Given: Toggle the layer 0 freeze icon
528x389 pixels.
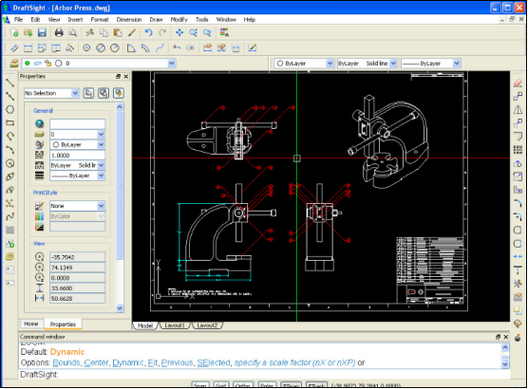Looking at the screenshot, I should tap(37, 63).
